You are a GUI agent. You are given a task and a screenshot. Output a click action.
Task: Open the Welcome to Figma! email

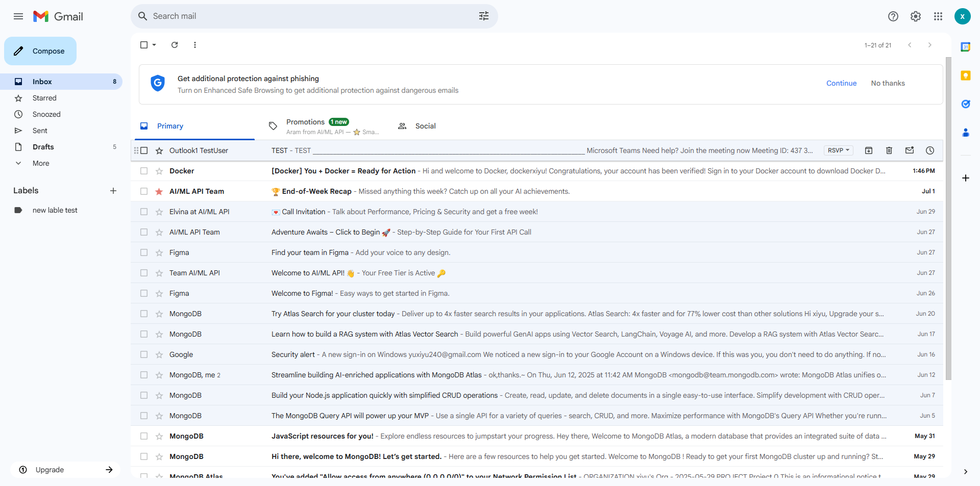click(x=537, y=293)
